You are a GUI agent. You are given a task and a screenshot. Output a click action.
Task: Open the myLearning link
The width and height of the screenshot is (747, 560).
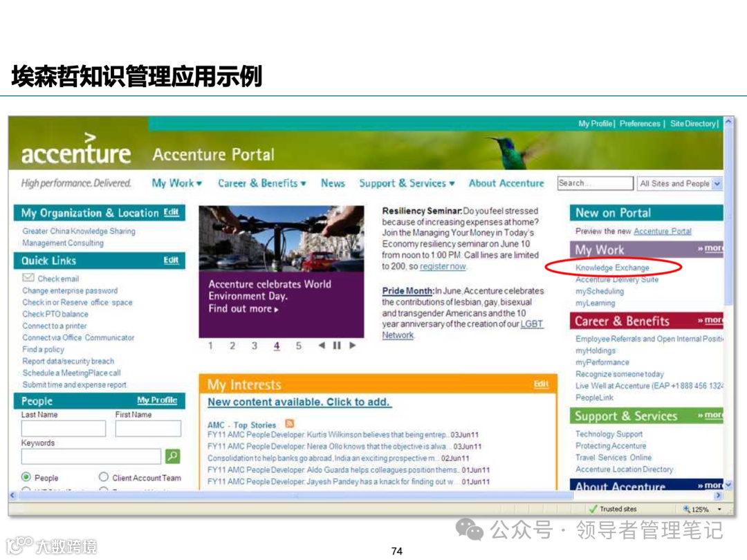point(595,303)
